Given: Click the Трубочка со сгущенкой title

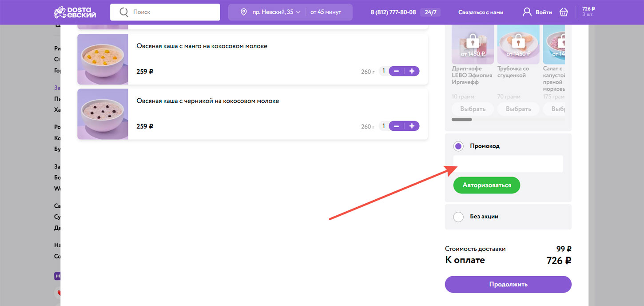Looking at the screenshot, I should tap(513, 72).
